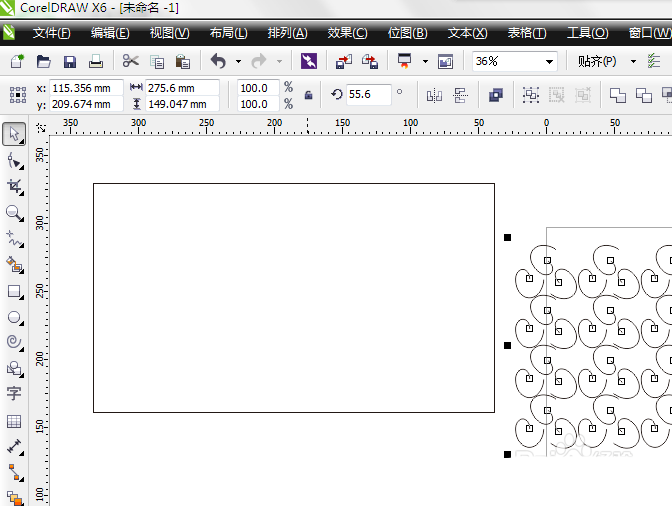Open the 工具(O) menu

588,33
